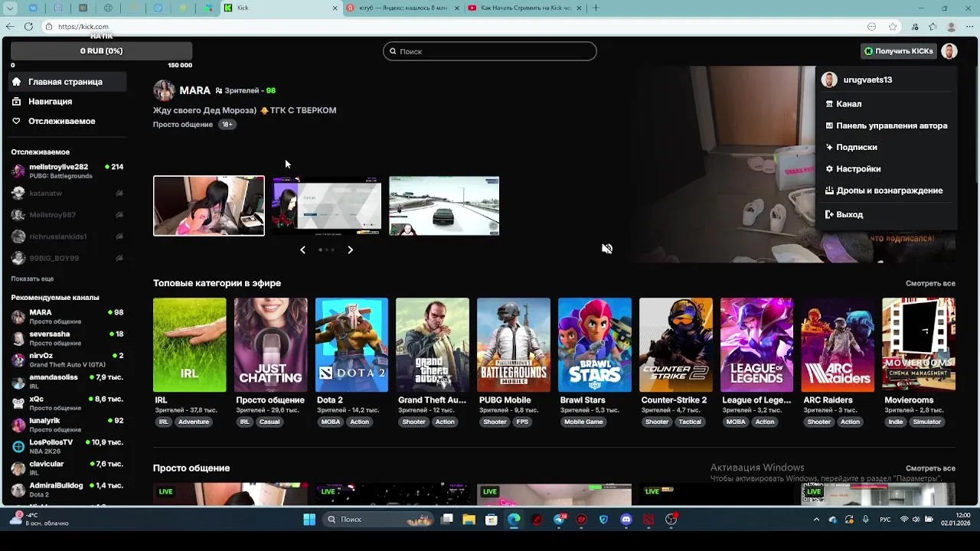Open File Explorer from the taskbar
This screenshot has height=551, width=980.
469,520
